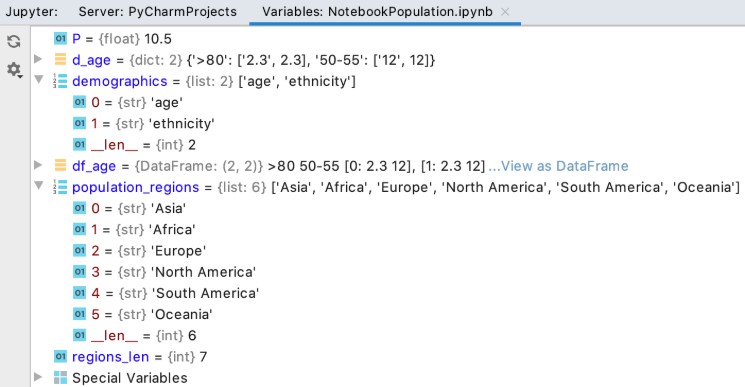Click the {list: 6} type label

tap(242, 188)
